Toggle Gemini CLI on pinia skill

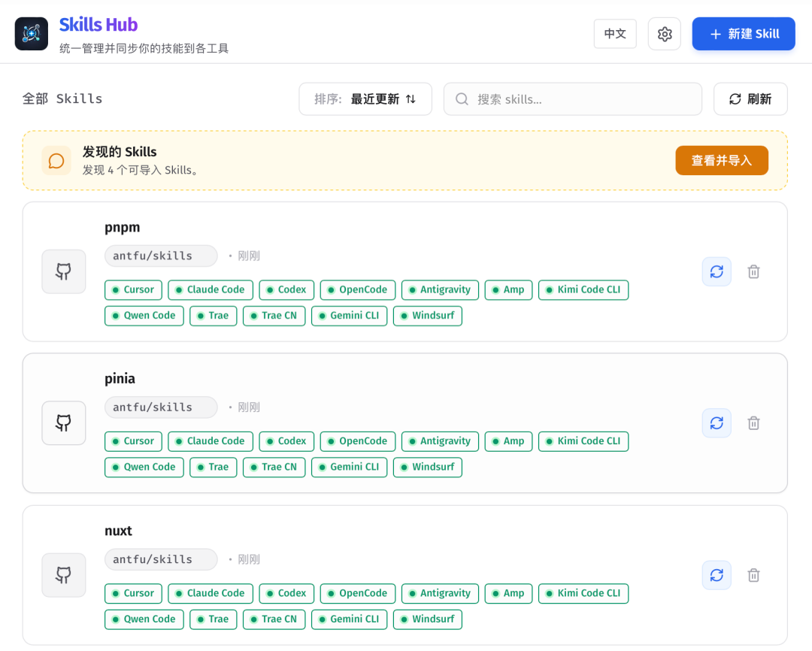click(x=349, y=467)
